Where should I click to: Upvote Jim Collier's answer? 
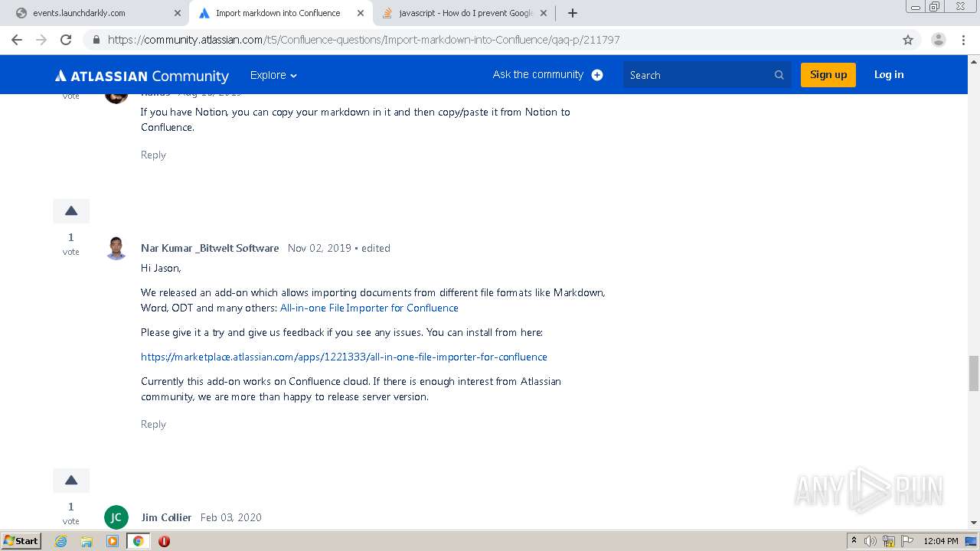pos(71,481)
